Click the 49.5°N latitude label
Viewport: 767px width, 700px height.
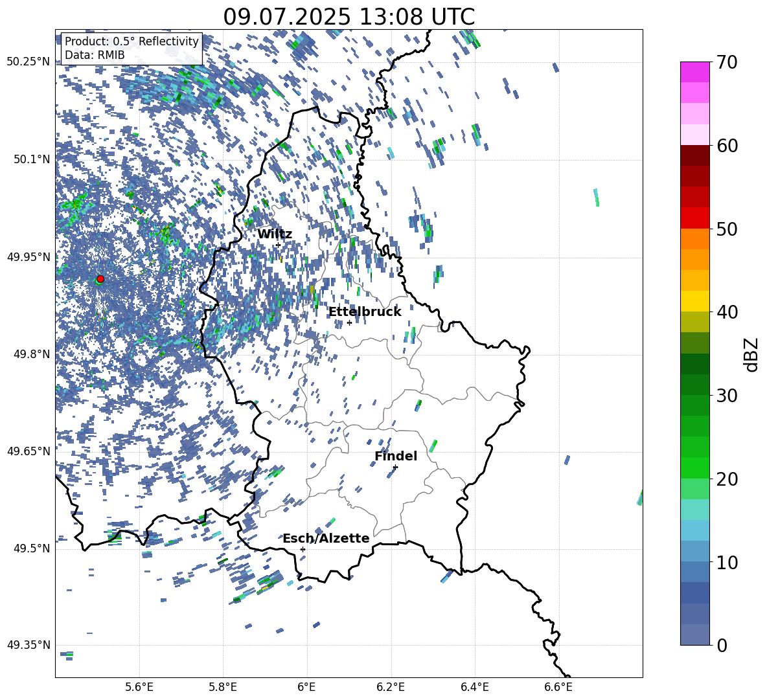pos(32,548)
